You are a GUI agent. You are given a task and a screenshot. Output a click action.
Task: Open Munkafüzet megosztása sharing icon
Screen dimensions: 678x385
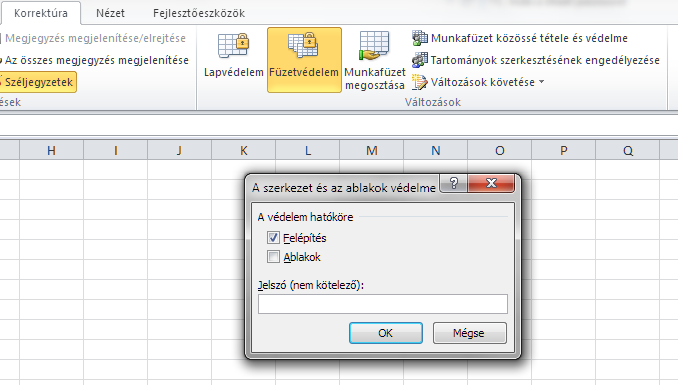374,46
